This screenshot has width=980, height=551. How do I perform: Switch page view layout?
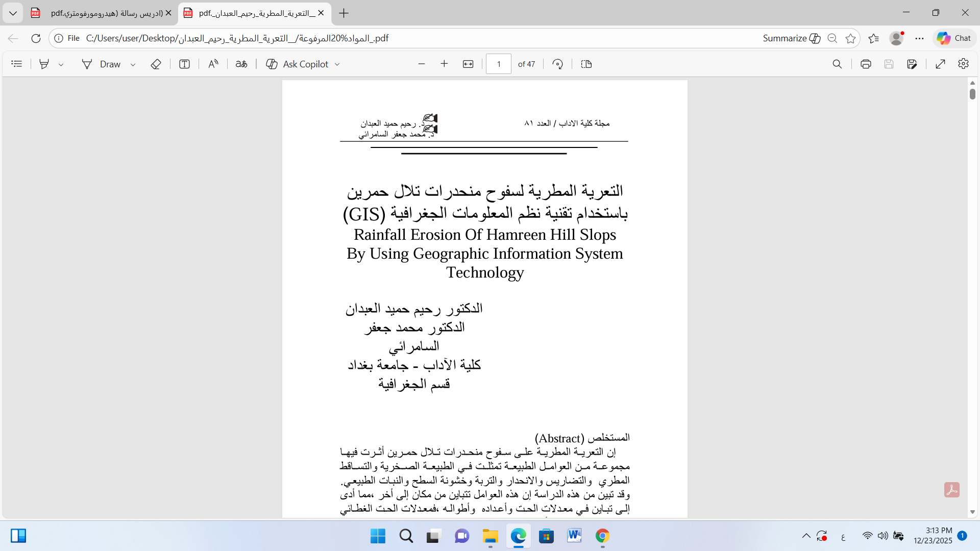(586, 64)
